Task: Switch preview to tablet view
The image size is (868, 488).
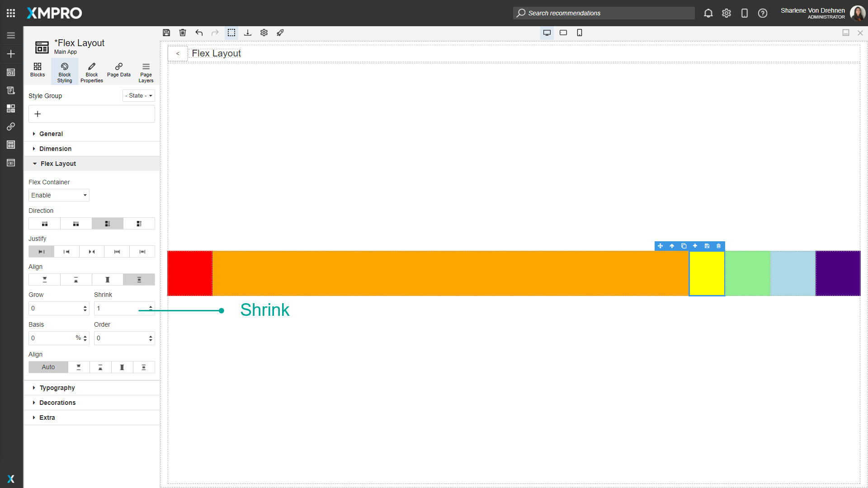Action: point(563,33)
